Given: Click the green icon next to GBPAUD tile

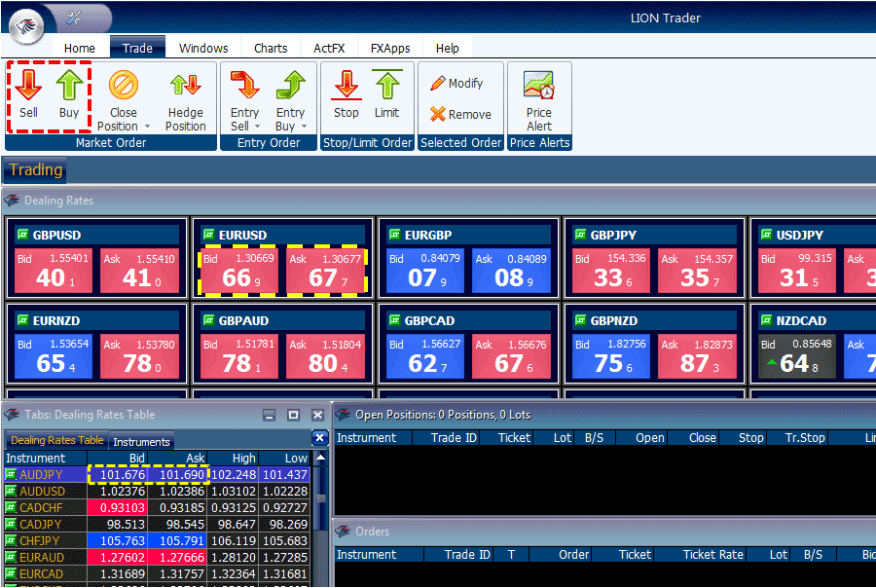Looking at the screenshot, I should [209, 320].
